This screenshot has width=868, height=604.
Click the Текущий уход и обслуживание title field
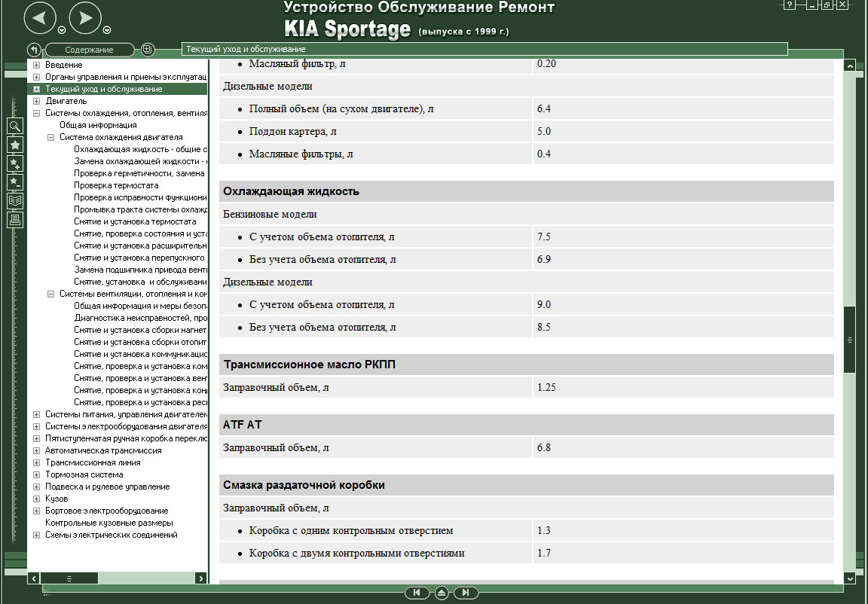(x=484, y=49)
